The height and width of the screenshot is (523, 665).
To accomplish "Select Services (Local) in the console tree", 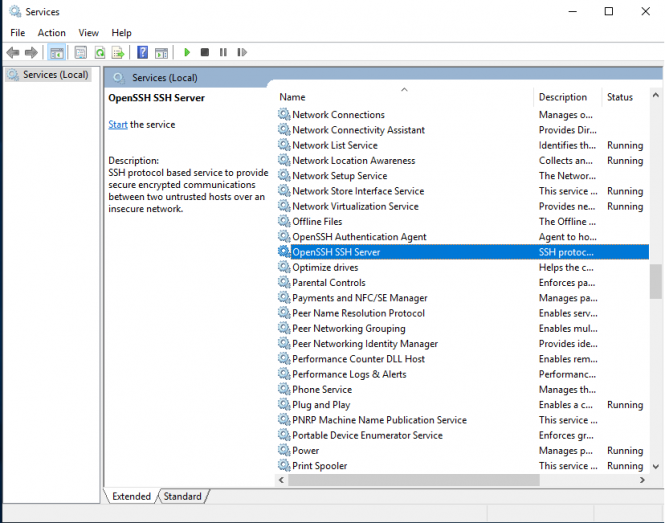I will pyautogui.click(x=55, y=75).
